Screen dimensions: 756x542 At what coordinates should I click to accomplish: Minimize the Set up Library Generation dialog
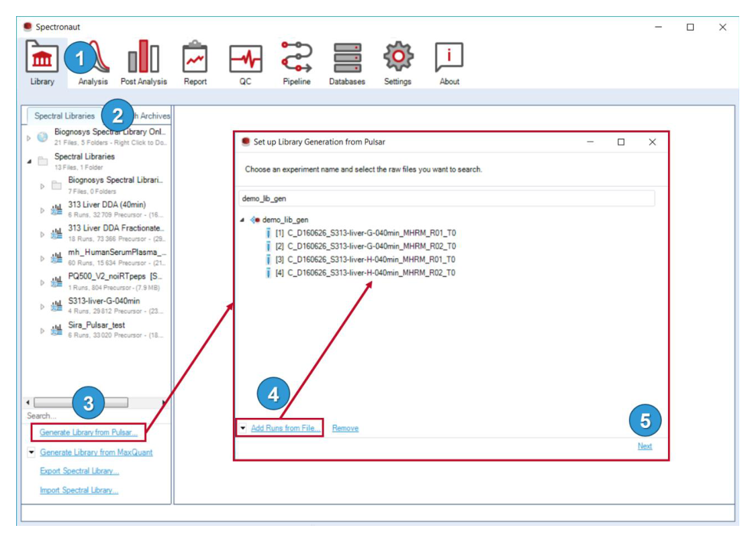coord(590,142)
